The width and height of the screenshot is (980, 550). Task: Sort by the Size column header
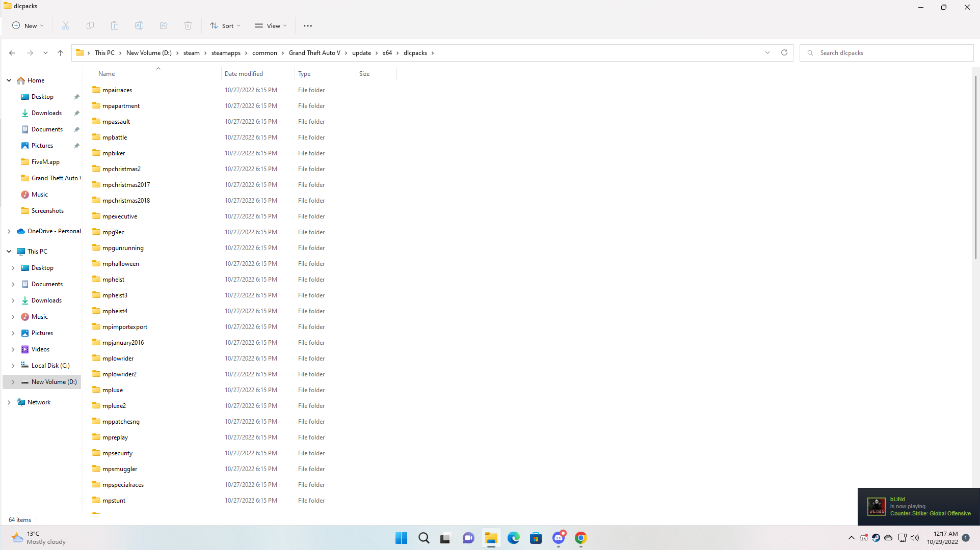[x=364, y=74]
